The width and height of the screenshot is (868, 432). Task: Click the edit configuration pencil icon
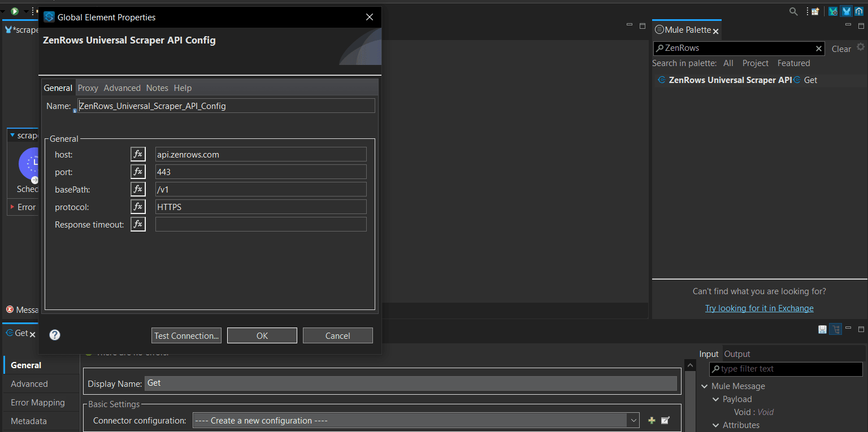tap(665, 420)
